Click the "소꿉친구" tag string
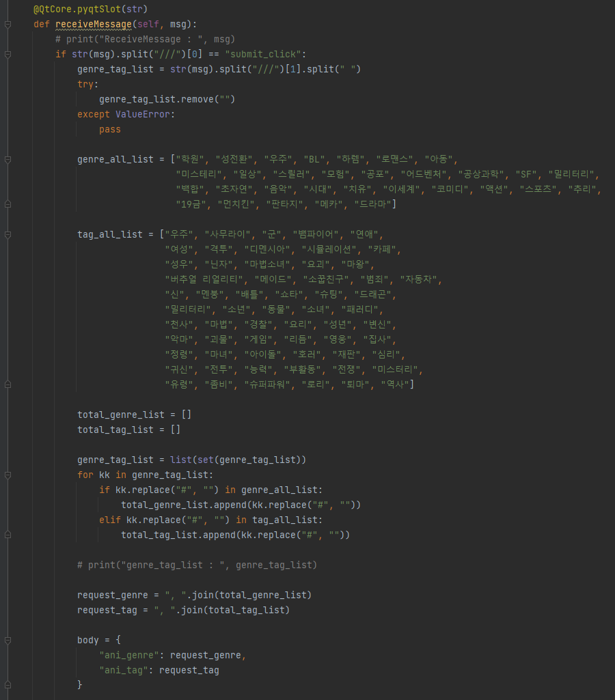 (326, 279)
